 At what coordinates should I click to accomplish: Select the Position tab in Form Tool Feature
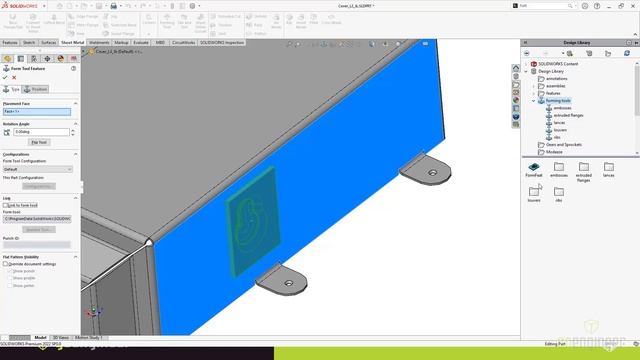point(36,89)
